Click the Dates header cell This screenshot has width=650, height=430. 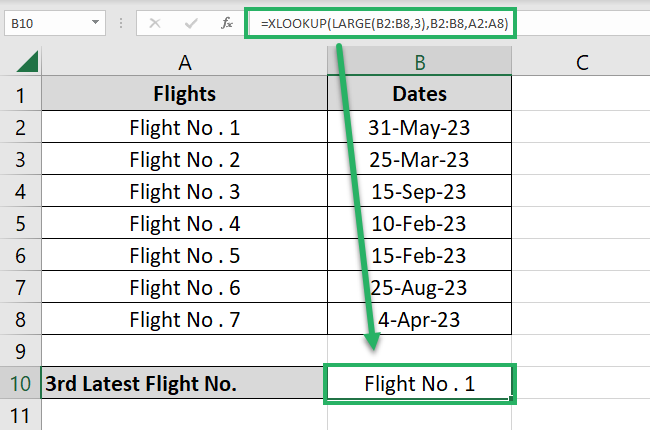click(420, 96)
